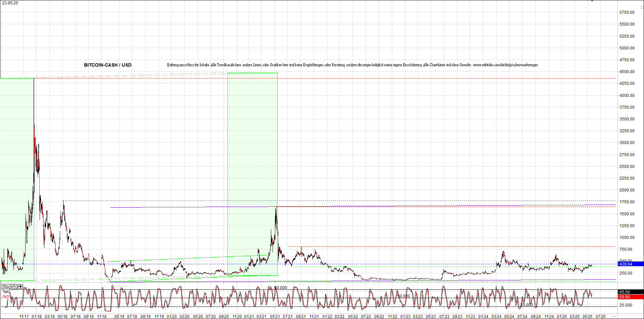
Task: Select the red 59.90 stochastic value tag
Action: [630, 297]
